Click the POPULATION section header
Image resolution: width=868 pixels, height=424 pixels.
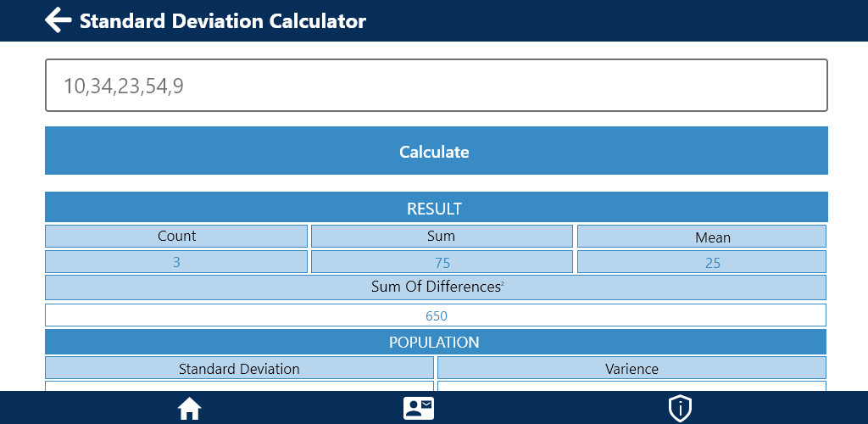coord(436,342)
